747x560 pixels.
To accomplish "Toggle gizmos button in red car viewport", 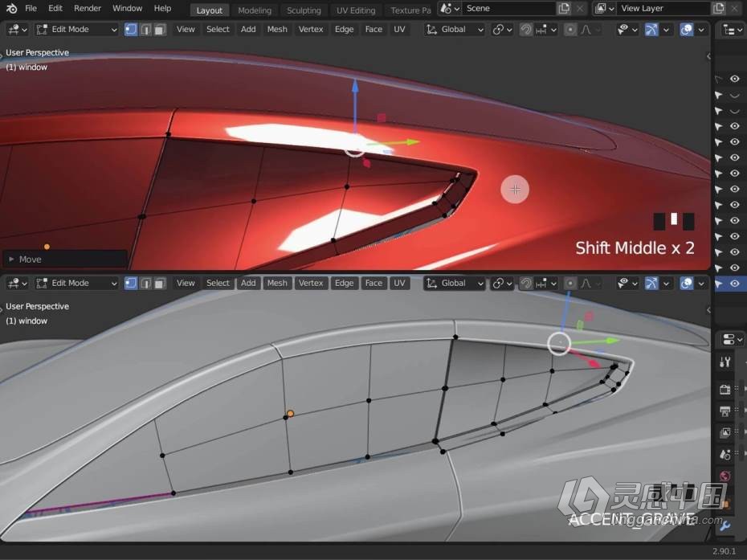I will click(651, 30).
